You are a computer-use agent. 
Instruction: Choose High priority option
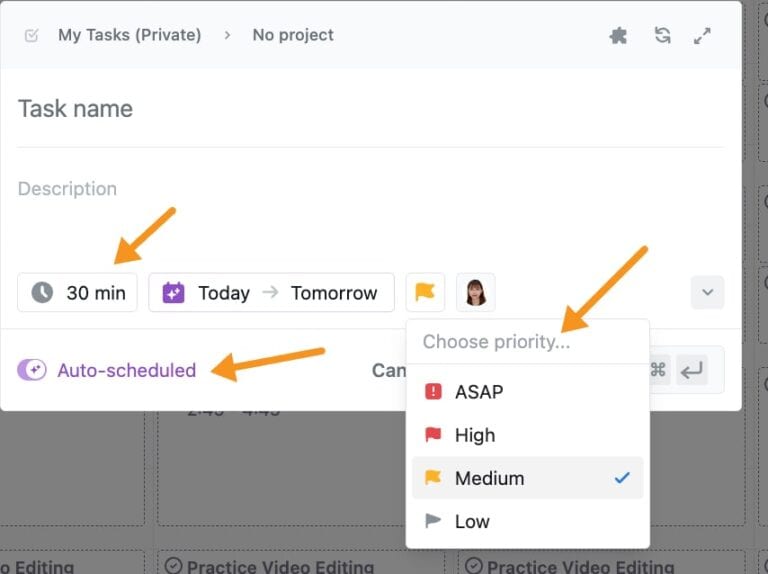[x=474, y=435]
